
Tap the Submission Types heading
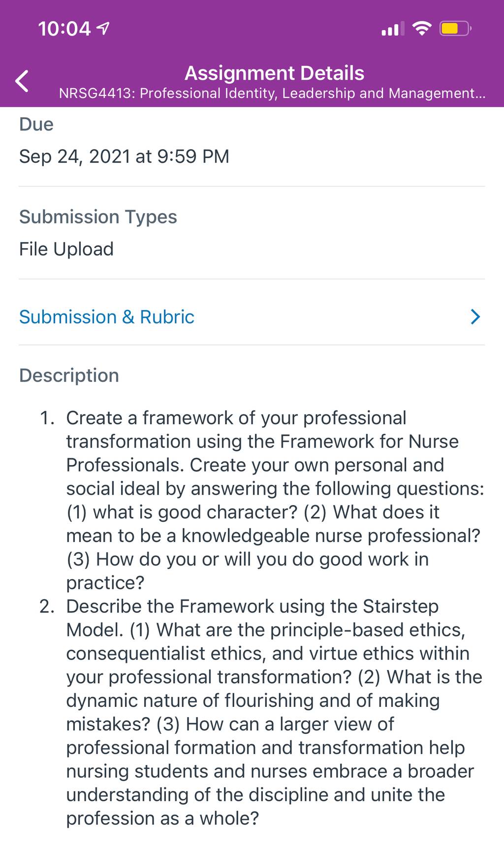pyautogui.click(x=98, y=217)
